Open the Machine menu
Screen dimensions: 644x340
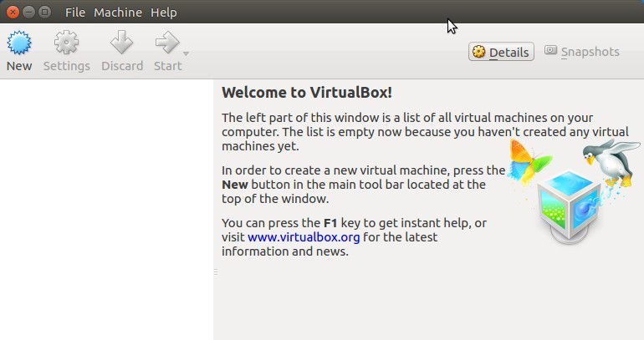tap(118, 13)
